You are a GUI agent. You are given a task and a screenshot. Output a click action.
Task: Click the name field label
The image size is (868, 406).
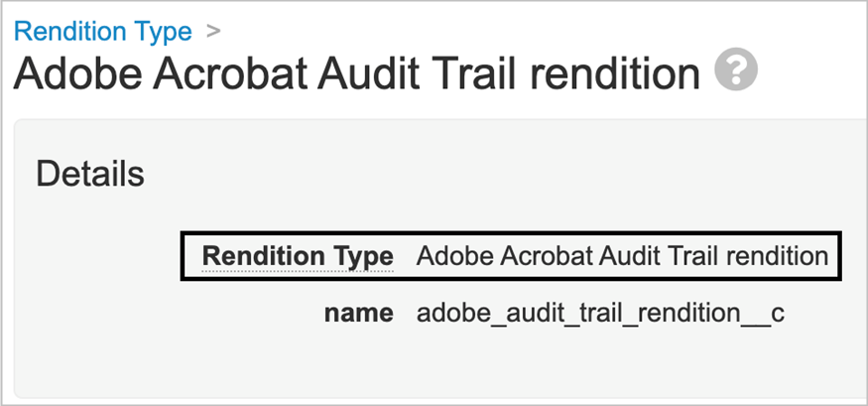(x=358, y=314)
